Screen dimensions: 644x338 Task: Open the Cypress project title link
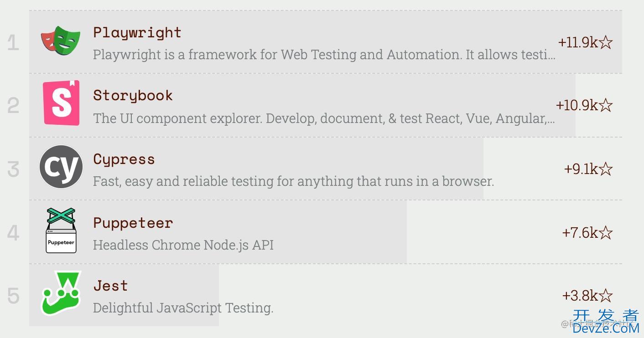pos(124,159)
